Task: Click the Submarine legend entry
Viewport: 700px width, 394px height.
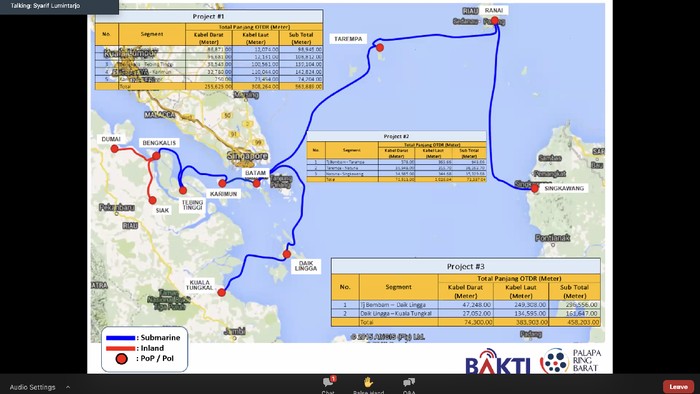Action: pyautogui.click(x=143, y=338)
